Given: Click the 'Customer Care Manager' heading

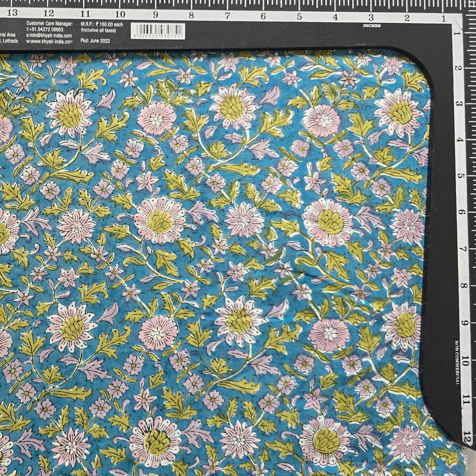Looking at the screenshot, I should point(50,24).
